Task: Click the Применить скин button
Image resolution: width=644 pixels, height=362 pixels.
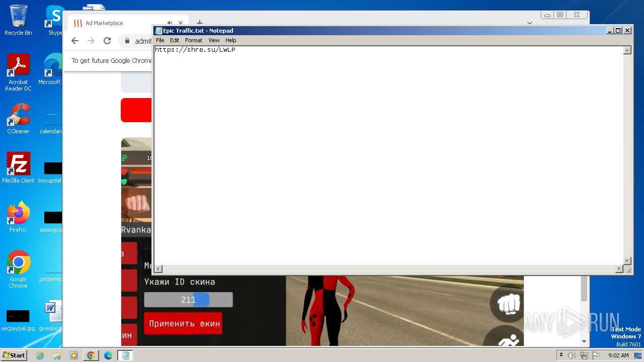Action: pos(184,323)
